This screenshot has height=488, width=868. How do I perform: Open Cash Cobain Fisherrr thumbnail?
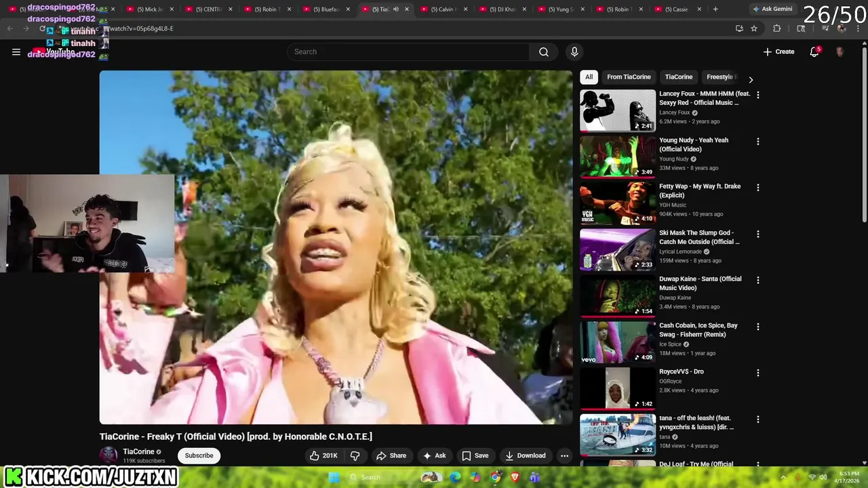pyautogui.click(x=618, y=342)
